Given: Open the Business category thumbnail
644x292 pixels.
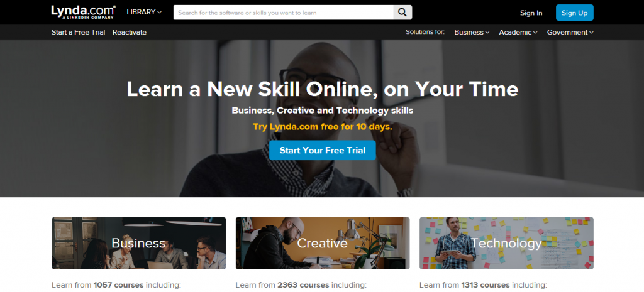Looking at the screenshot, I should (x=139, y=243).
